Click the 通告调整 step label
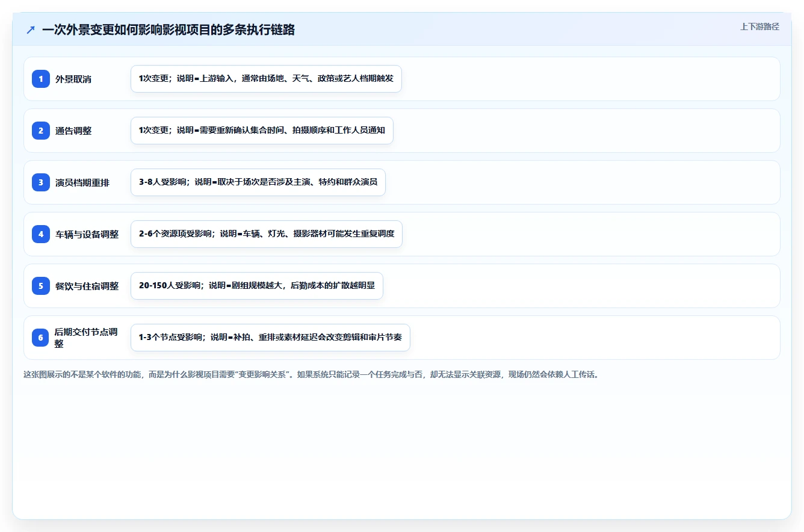The width and height of the screenshot is (804, 532). click(73, 131)
